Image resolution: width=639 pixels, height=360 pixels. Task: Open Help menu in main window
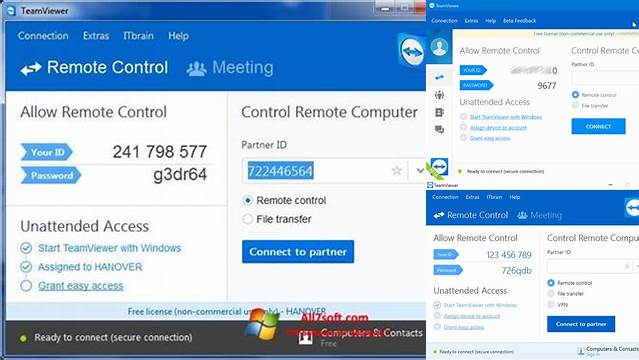(178, 36)
